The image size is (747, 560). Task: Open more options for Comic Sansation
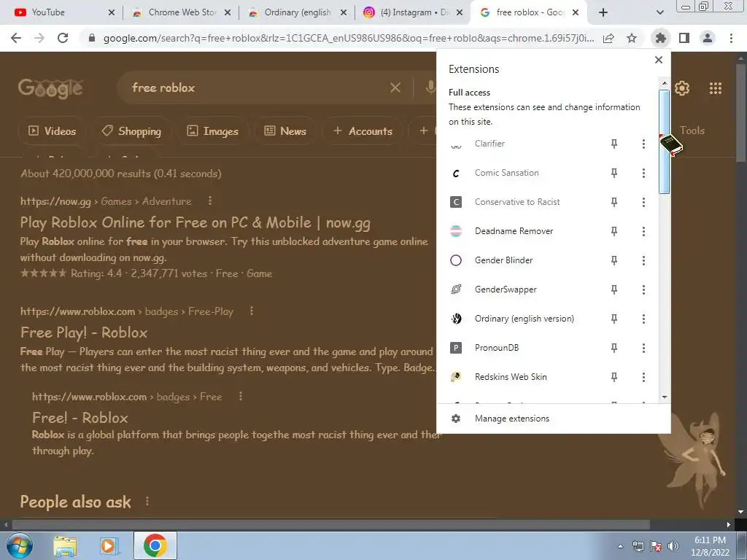643,173
